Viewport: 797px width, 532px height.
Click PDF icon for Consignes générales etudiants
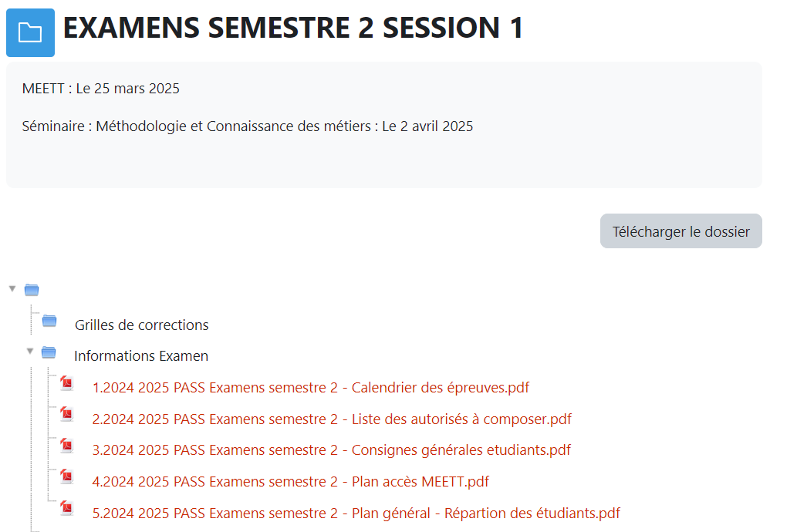(x=67, y=446)
